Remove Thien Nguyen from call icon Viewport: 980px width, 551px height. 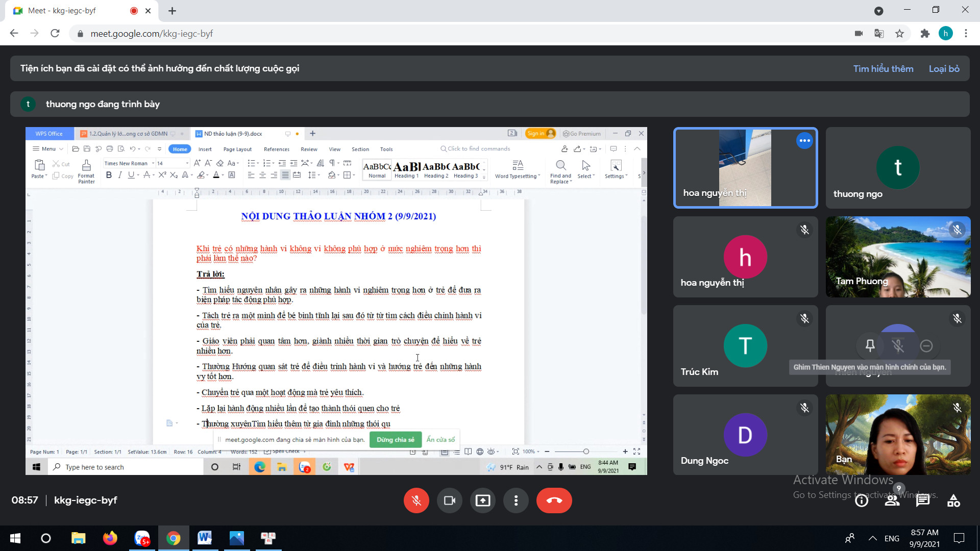coord(926,346)
